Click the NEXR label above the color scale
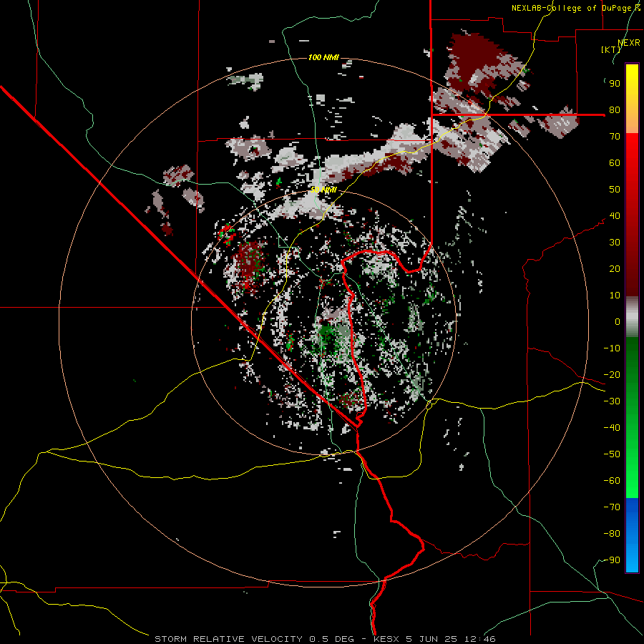 tap(629, 43)
